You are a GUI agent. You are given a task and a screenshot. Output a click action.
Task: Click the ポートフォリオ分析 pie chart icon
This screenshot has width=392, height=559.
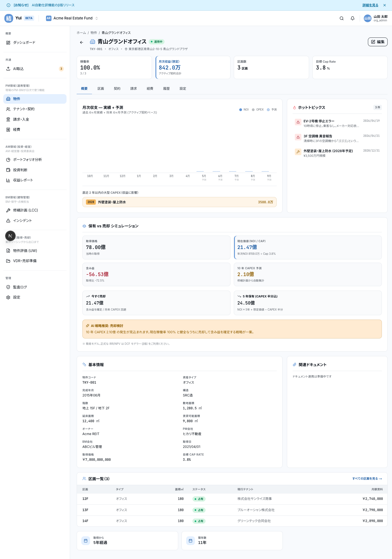pos(8,160)
